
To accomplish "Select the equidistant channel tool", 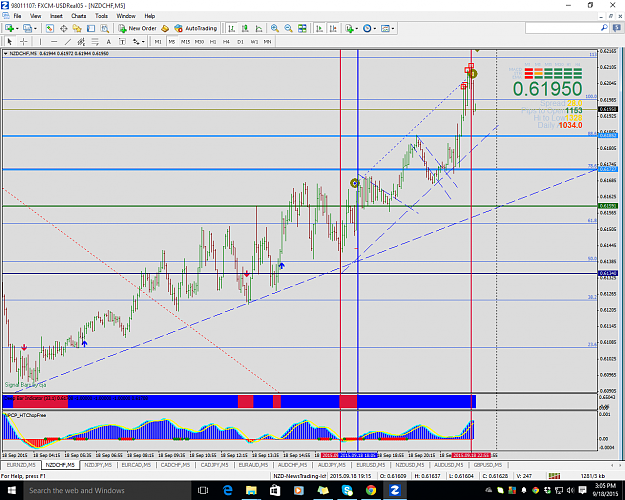I will [x=81, y=41].
